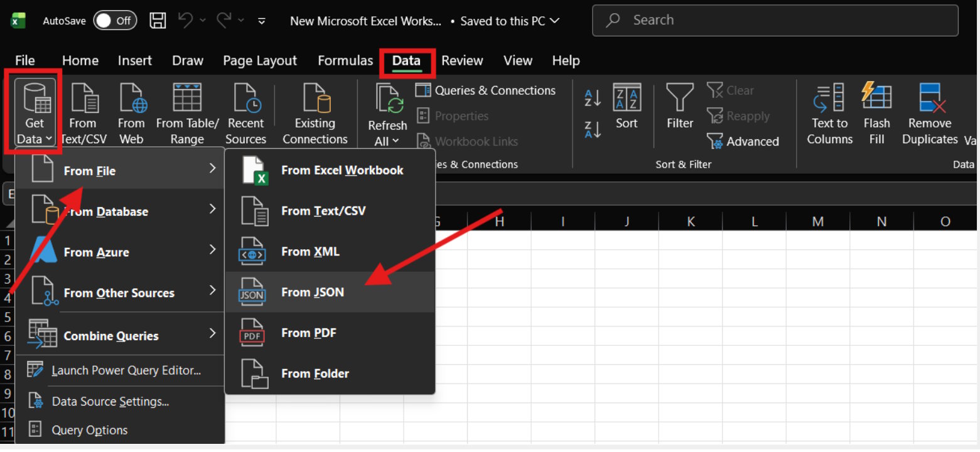
Task: Open the Undo history dropdown arrow
Action: coord(203,21)
